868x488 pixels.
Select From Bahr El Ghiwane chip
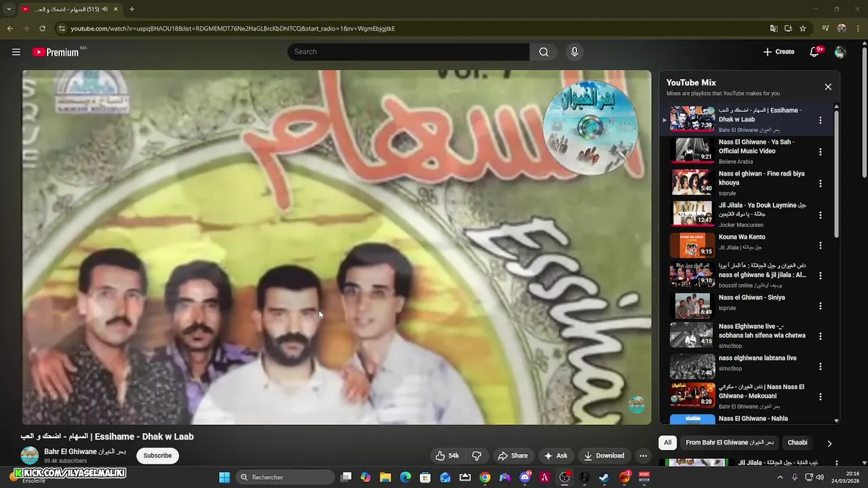tap(730, 443)
